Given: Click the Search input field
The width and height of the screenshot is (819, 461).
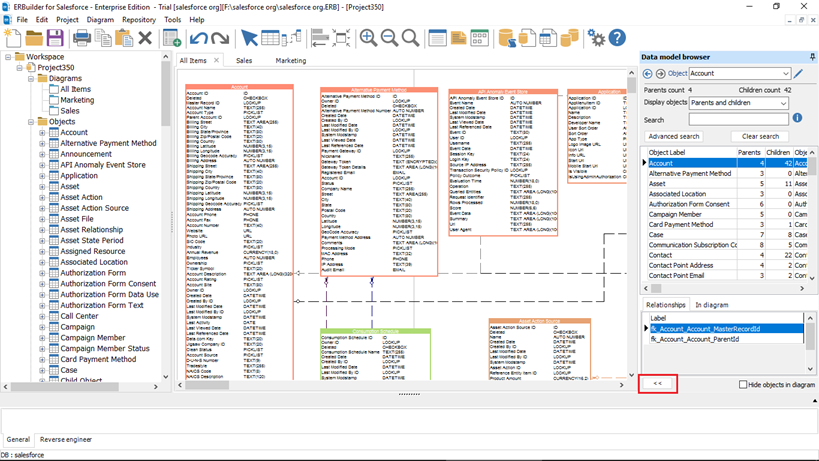Looking at the screenshot, I should pos(738,119).
